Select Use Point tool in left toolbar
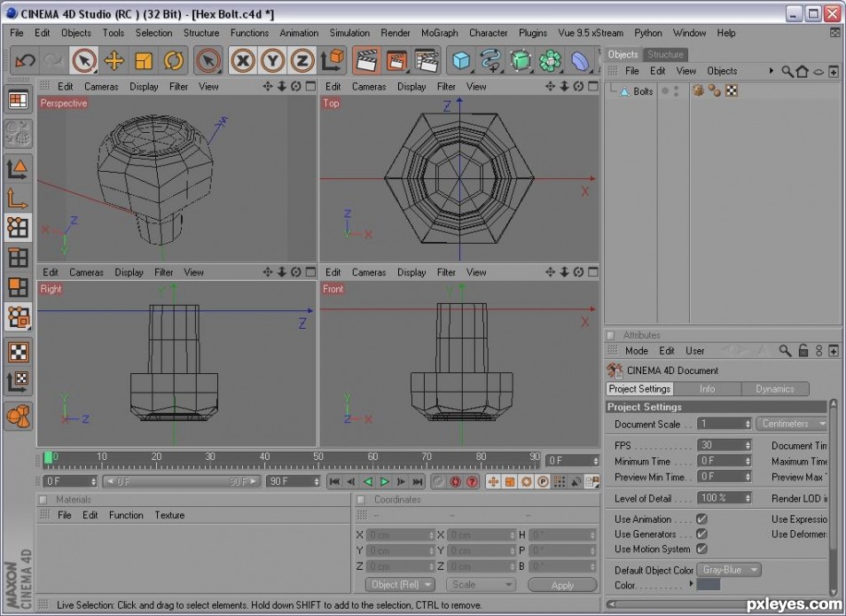 [x=18, y=227]
